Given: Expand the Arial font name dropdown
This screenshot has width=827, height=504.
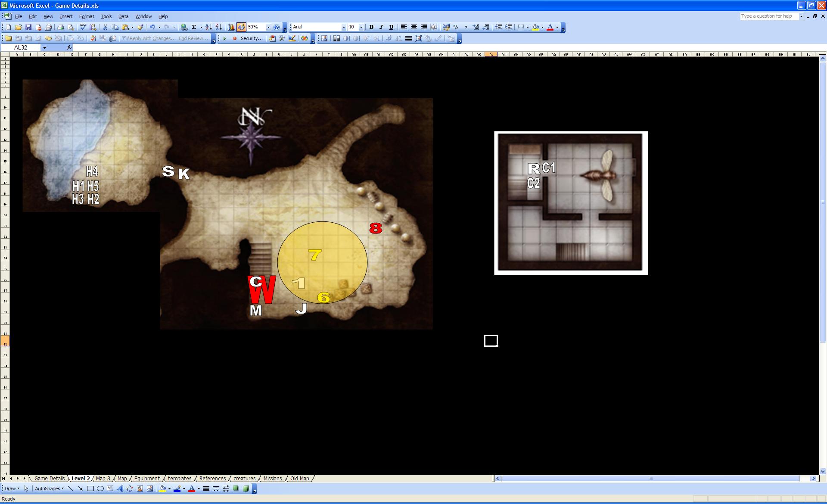Looking at the screenshot, I should (344, 27).
